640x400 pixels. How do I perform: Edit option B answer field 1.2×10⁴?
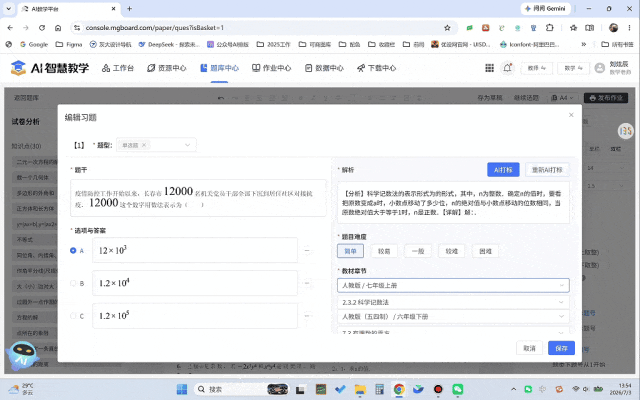[x=195, y=283]
